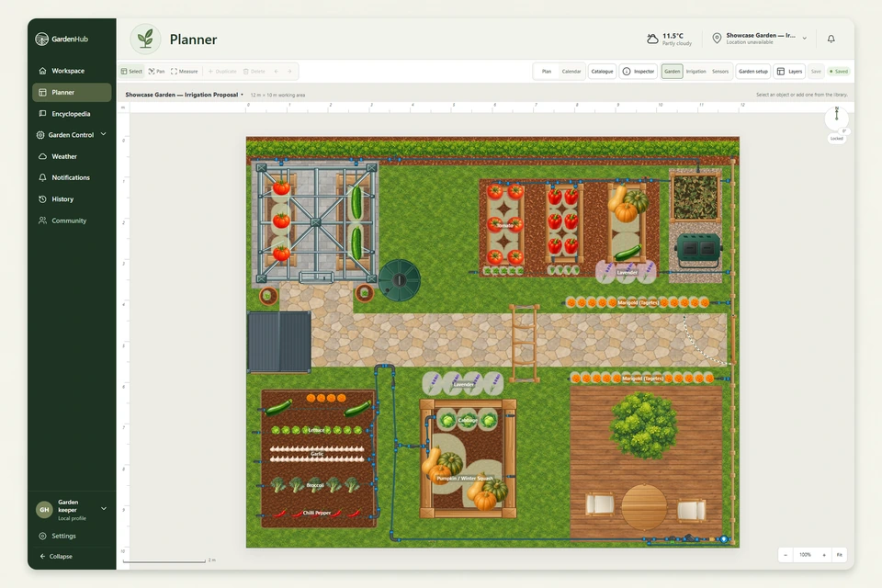Image resolution: width=882 pixels, height=588 pixels.
Task: Select the round water tank
Action: pos(400,279)
